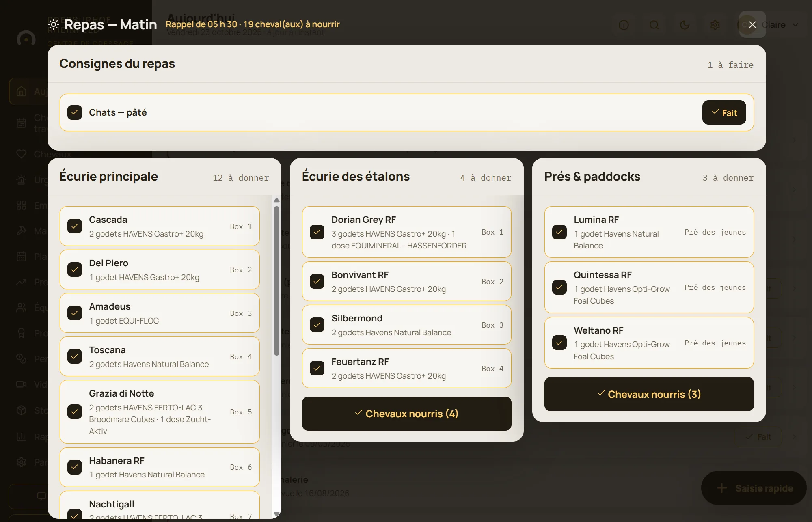Screen dimensions: 812x522
Task: Toggle Dorian Grey RF checkbox
Action: coord(317,232)
